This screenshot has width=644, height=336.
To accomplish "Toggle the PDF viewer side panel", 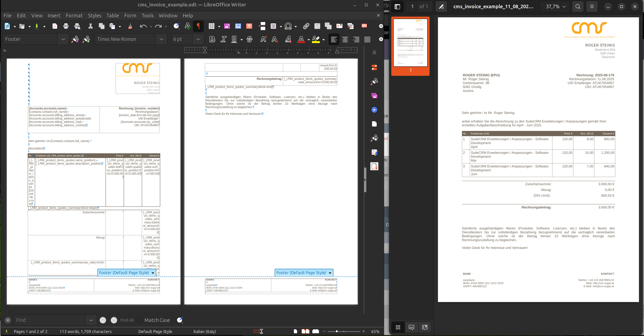I will tap(397, 7).
